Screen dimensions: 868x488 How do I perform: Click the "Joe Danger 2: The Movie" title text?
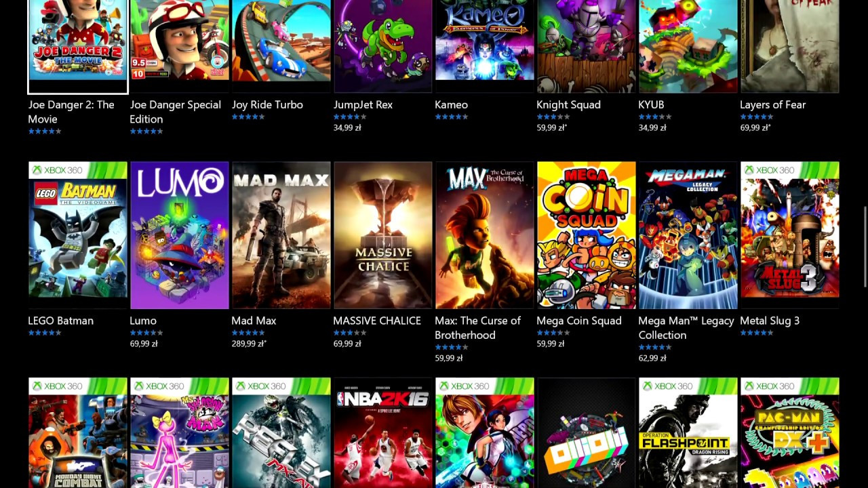[71, 112]
